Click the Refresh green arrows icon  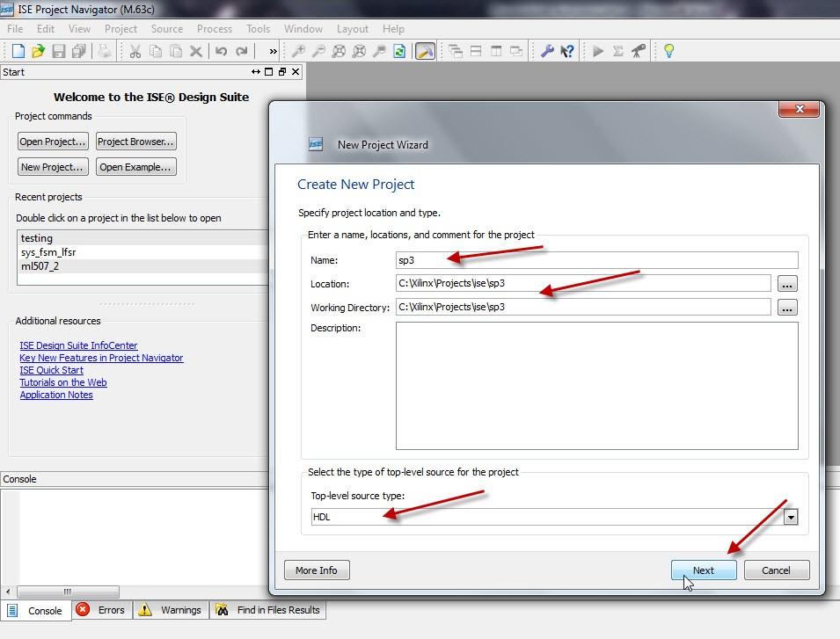(x=399, y=51)
